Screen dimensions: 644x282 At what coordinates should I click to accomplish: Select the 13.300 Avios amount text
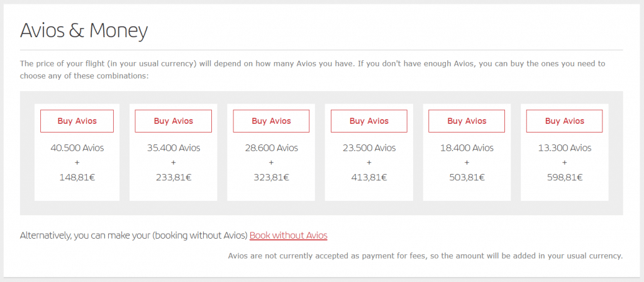coord(564,148)
